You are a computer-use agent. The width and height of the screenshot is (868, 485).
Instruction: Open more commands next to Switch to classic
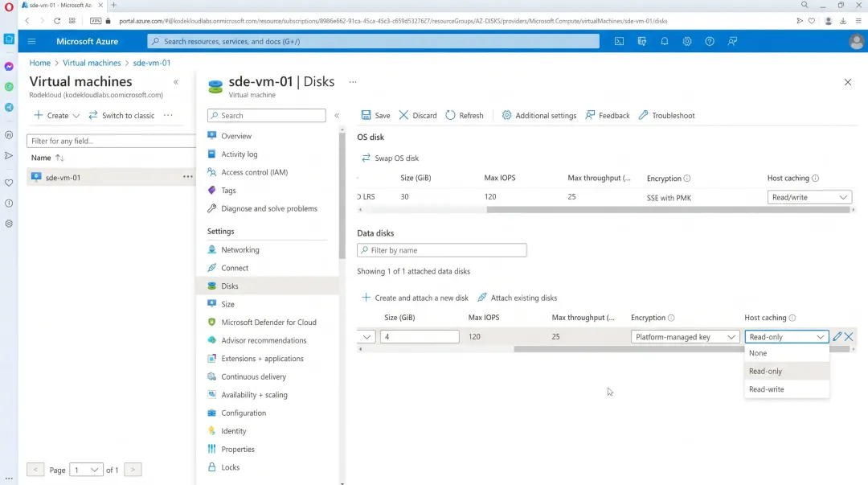[x=168, y=115]
